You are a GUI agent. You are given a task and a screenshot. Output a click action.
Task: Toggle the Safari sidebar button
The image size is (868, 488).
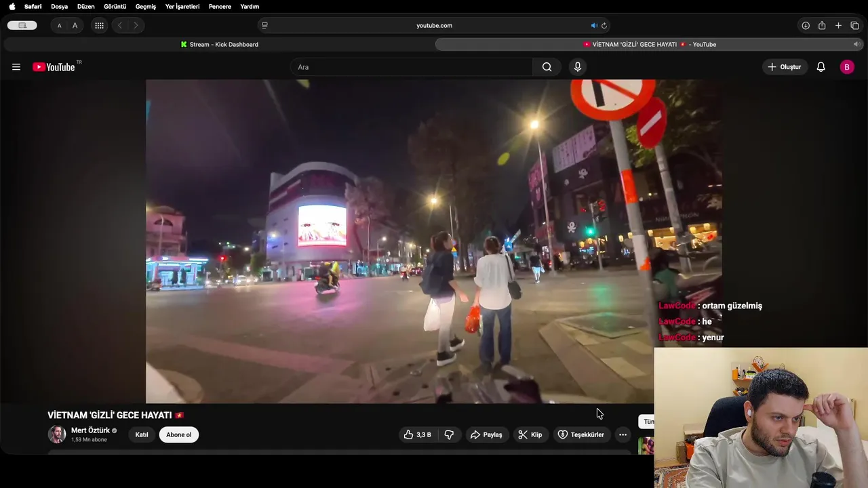pyautogui.click(x=22, y=25)
